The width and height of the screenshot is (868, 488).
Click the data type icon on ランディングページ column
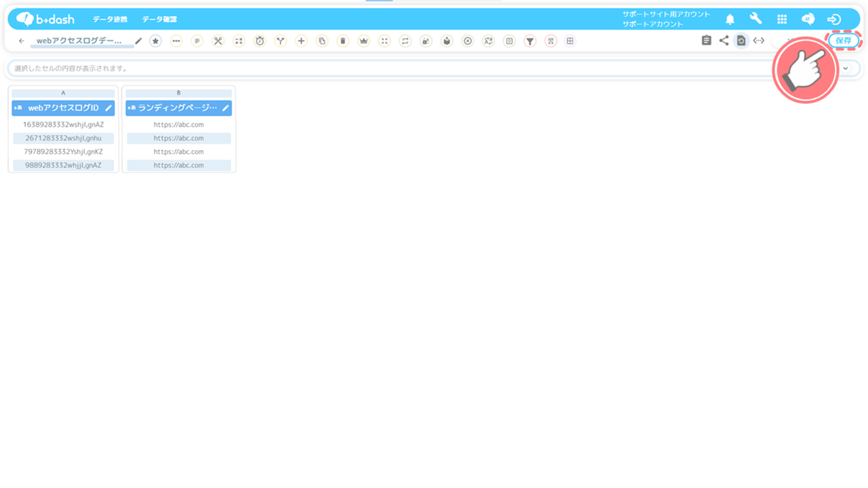click(132, 108)
